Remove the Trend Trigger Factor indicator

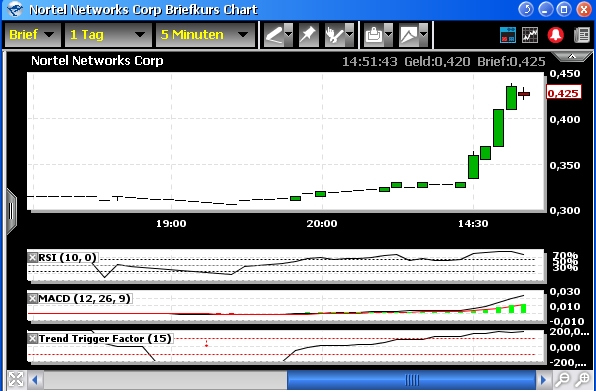point(33,339)
